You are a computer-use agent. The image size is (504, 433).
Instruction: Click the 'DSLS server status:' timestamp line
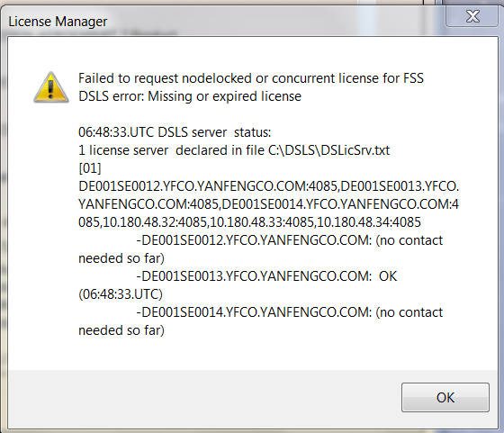tap(175, 132)
